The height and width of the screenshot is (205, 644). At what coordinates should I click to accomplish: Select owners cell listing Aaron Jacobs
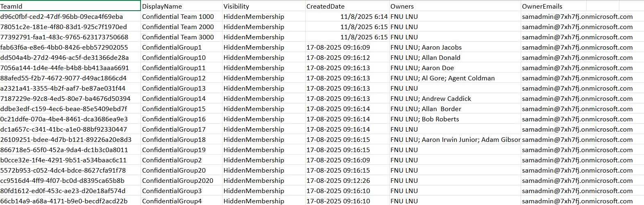pyautogui.click(x=454, y=47)
